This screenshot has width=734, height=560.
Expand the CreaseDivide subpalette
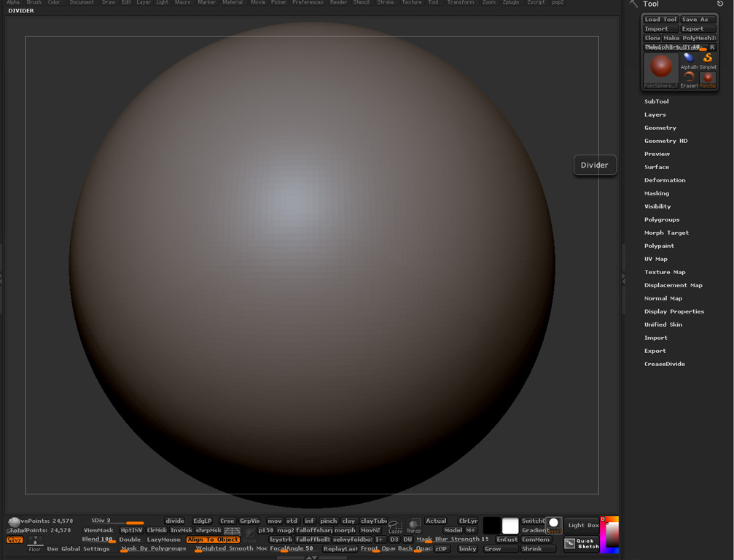click(x=665, y=363)
